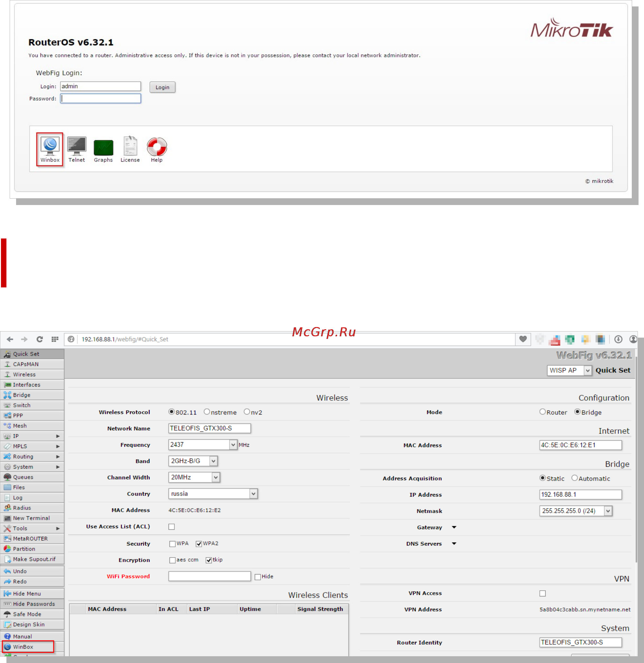The width and height of the screenshot is (644, 663).
Task: Open the Netmask dropdown
Action: pos(576,511)
